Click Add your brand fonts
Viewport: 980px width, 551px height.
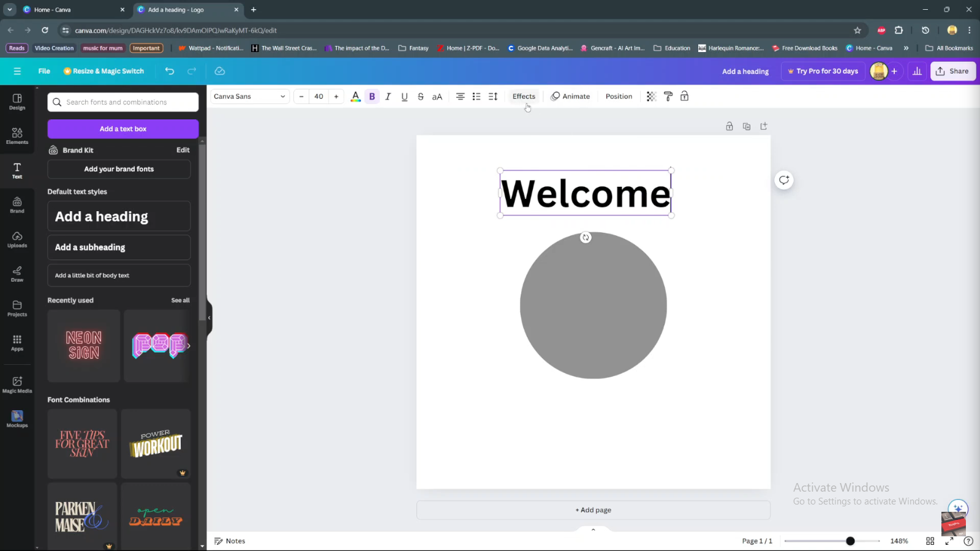pos(119,169)
